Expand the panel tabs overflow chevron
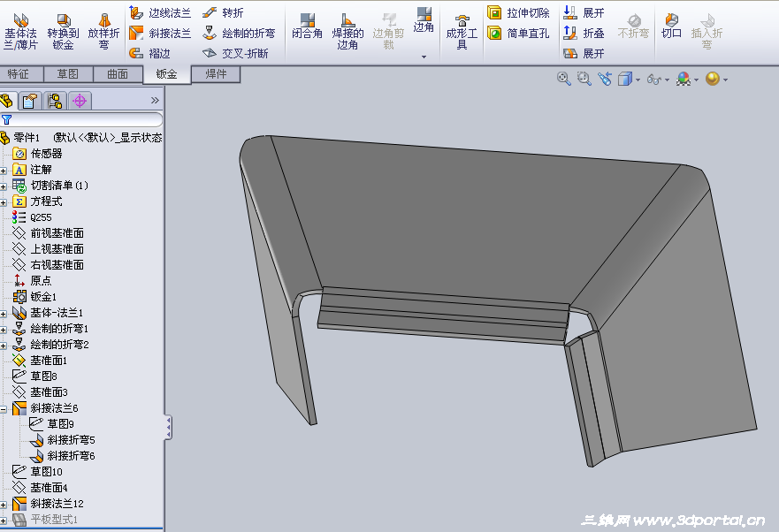Image resolution: width=779 pixels, height=532 pixels. point(155,101)
